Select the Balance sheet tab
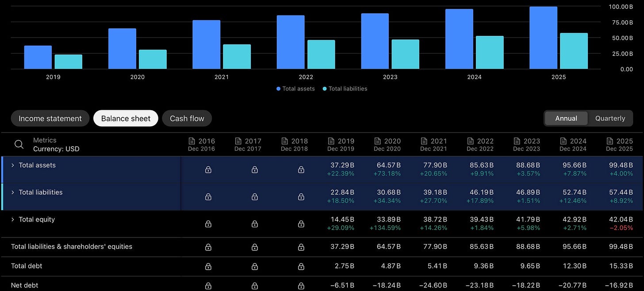Screen dimensions: 644x291 [126, 118]
